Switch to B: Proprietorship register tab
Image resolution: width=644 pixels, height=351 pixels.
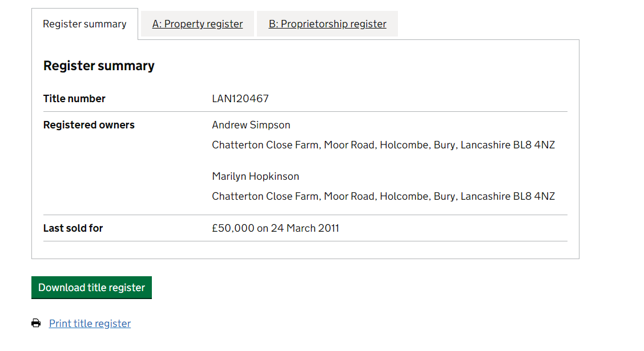coord(327,24)
